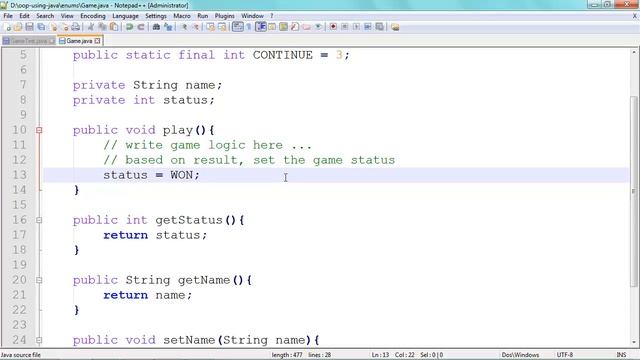Open the ? help menu
This screenshot has height=360, width=640.
pos(271,16)
